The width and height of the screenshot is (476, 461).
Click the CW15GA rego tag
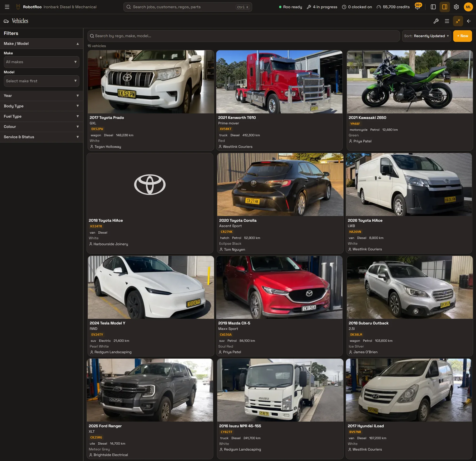coord(226,335)
